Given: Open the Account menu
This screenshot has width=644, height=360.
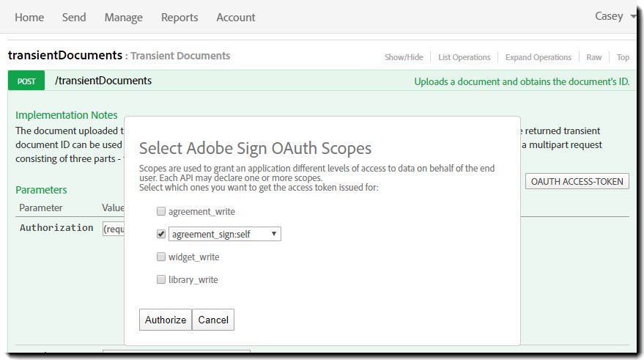Looking at the screenshot, I should click(236, 18).
